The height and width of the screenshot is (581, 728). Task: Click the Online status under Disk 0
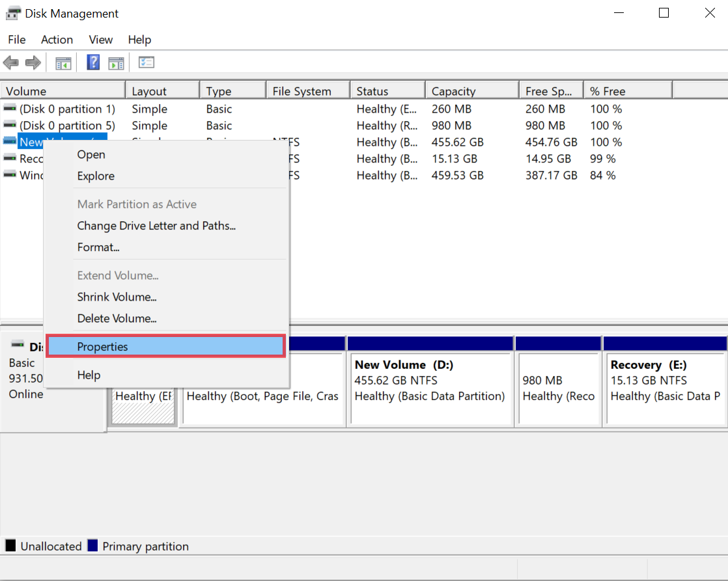(26, 394)
